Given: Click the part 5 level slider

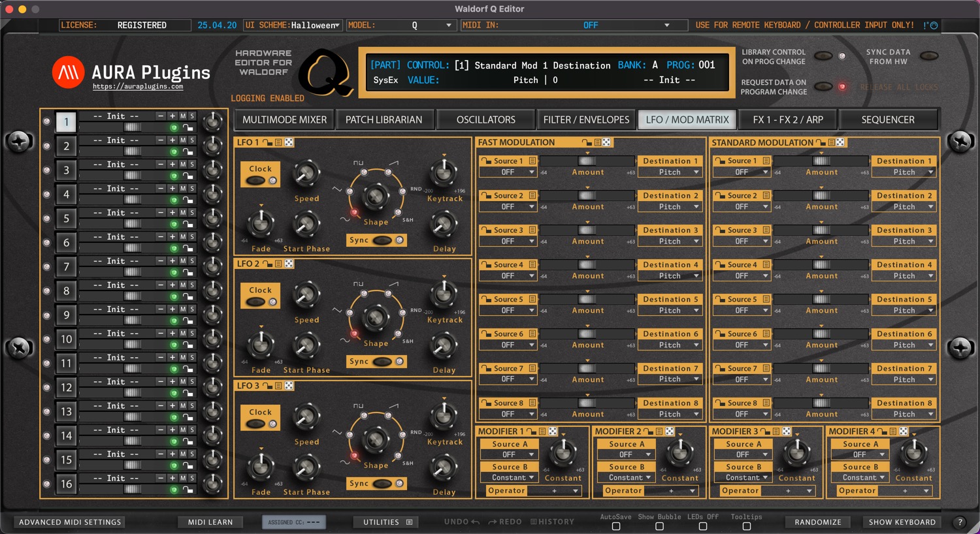Looking at the screenshot, I should 133,224.
